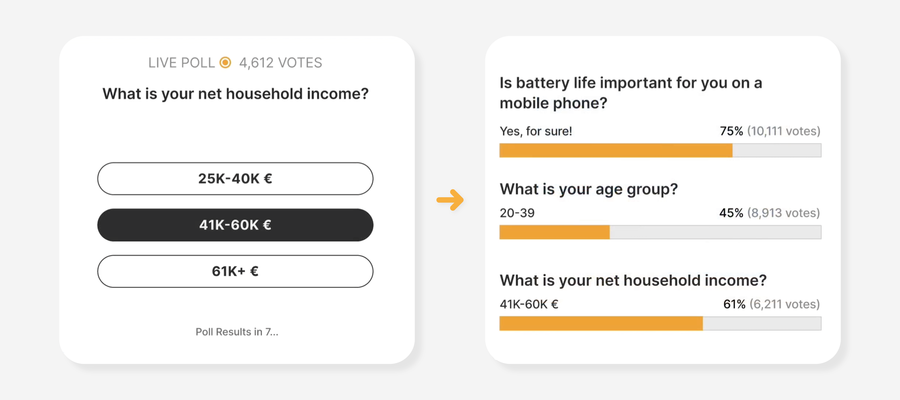Click the Poll Results countdown text
Viewport: 900px width, 400px height.
click(236, 331)
